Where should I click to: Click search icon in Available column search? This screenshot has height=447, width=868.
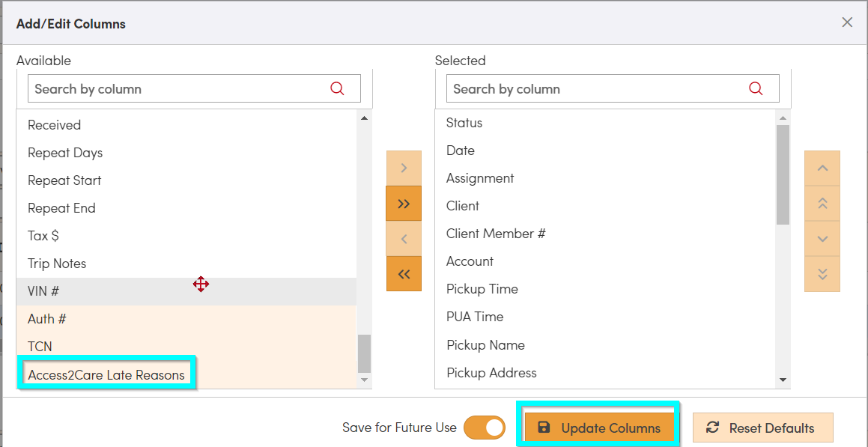click(337, 88)
